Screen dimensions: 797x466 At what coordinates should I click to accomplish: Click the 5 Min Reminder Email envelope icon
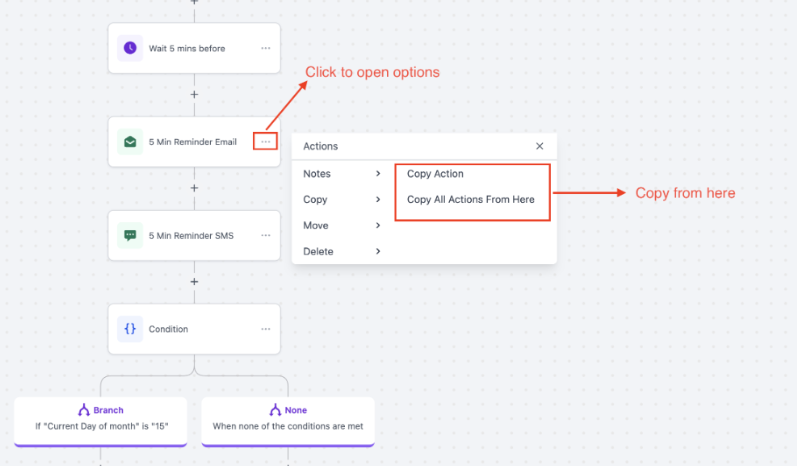pyautogui.click(x=130, y=142)
